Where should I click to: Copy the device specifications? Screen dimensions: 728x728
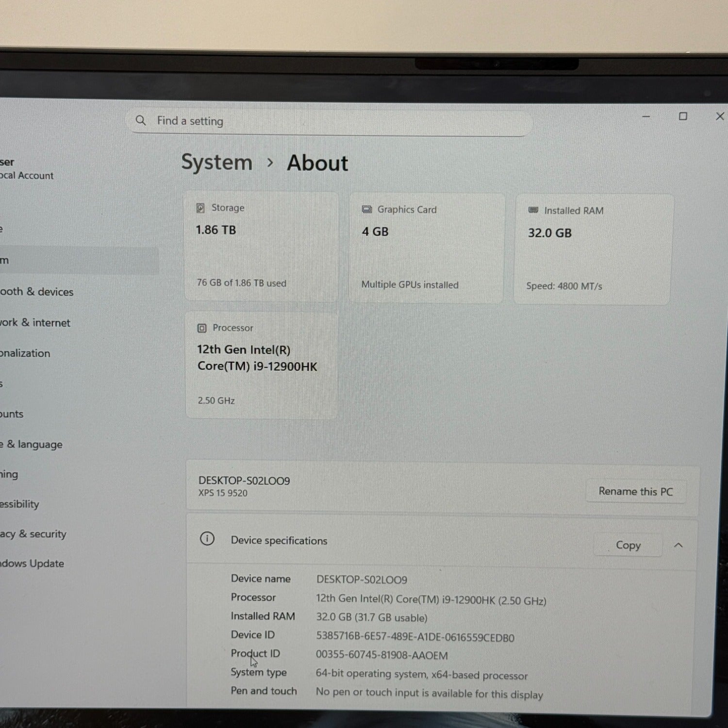628,545
